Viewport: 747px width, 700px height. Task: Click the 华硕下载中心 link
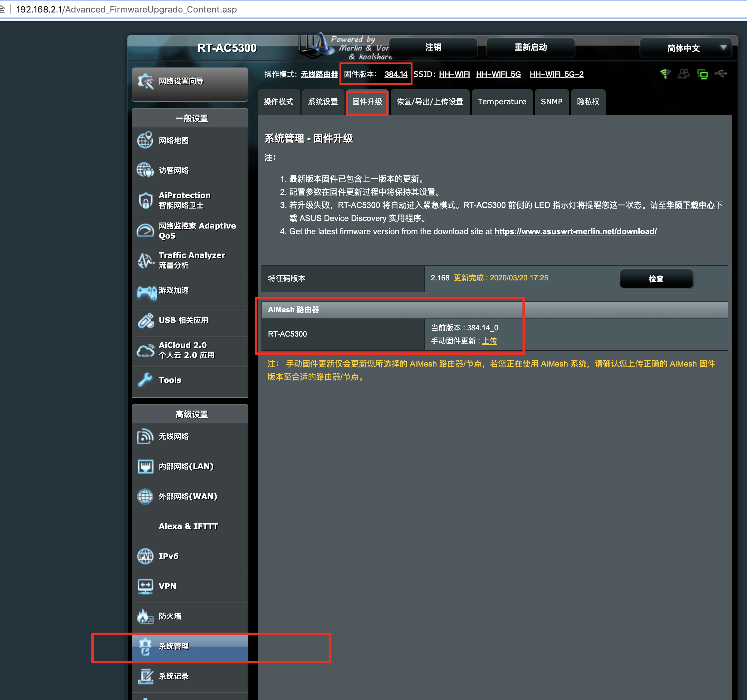[x=690, y=205]
